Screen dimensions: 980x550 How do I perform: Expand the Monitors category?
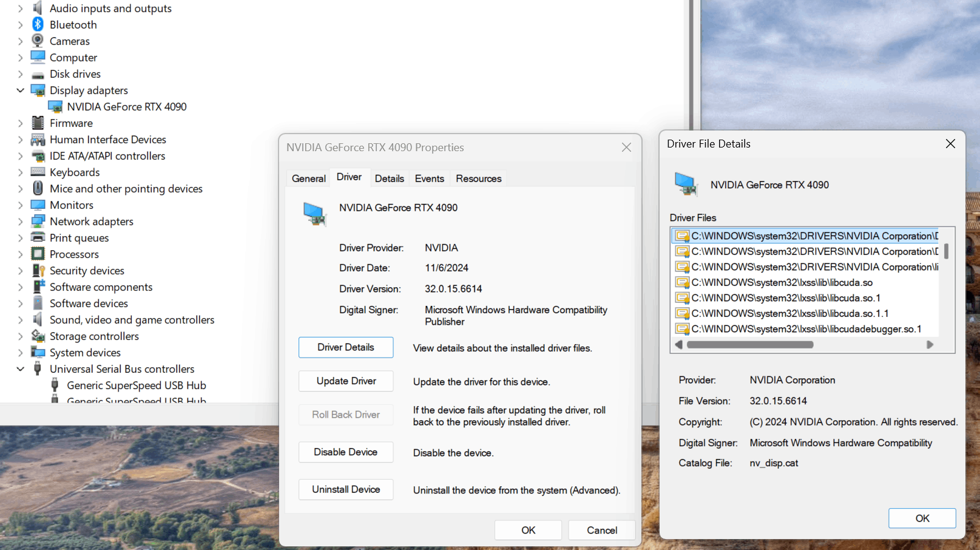coord(20,205)
